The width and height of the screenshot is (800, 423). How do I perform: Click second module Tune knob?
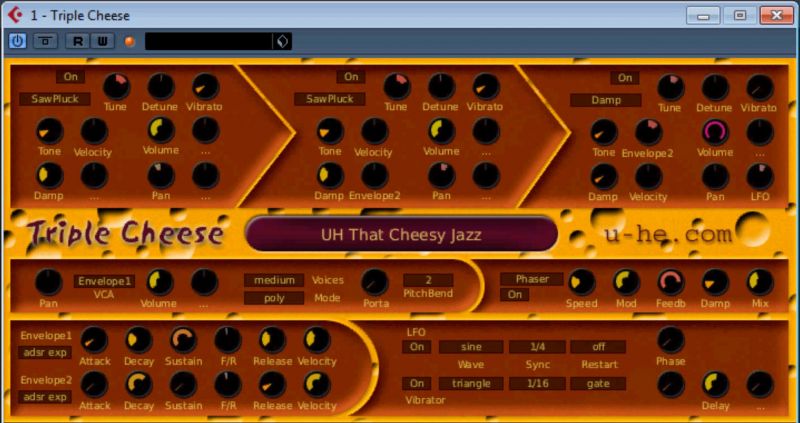tap(396, 86)
